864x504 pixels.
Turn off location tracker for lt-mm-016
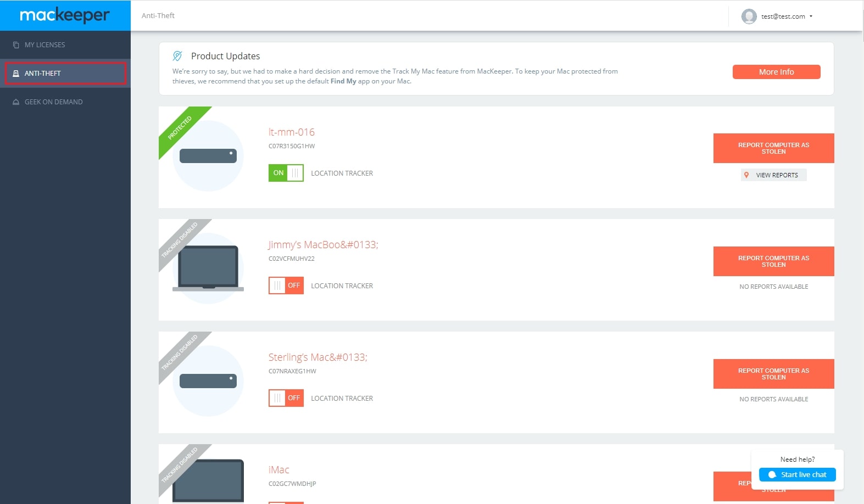pyautogui.click(x=286, y=173)
